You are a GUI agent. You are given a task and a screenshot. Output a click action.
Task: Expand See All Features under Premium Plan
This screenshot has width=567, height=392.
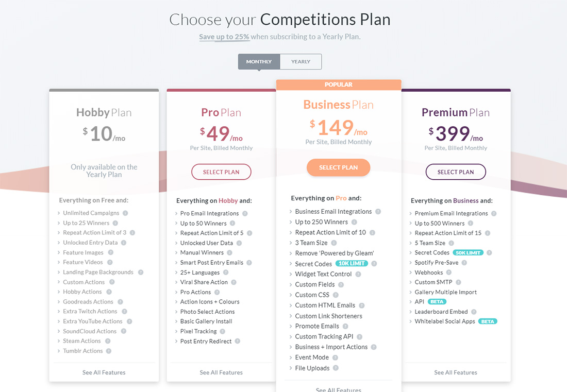(456, 372)
